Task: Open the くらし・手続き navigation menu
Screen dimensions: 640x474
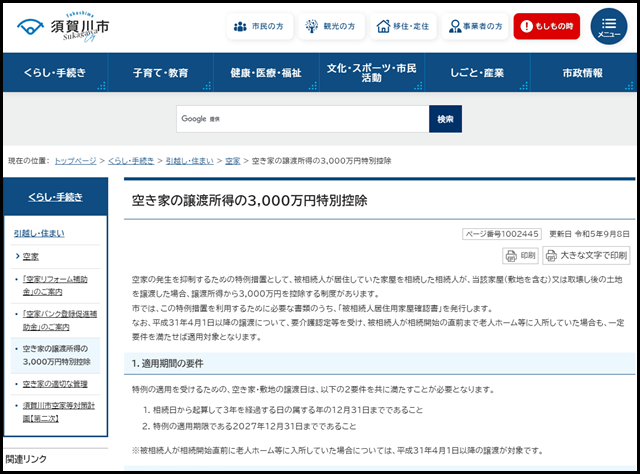Action: coord(55,73)
